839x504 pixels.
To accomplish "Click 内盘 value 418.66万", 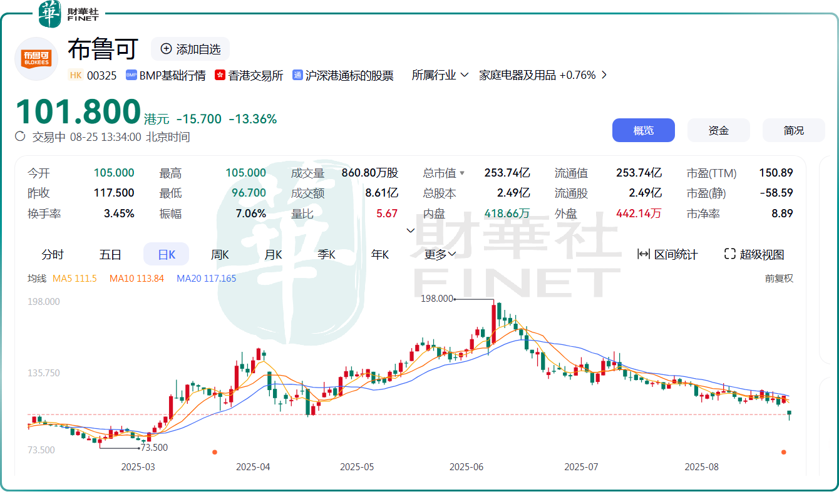I will click(507, 213).
